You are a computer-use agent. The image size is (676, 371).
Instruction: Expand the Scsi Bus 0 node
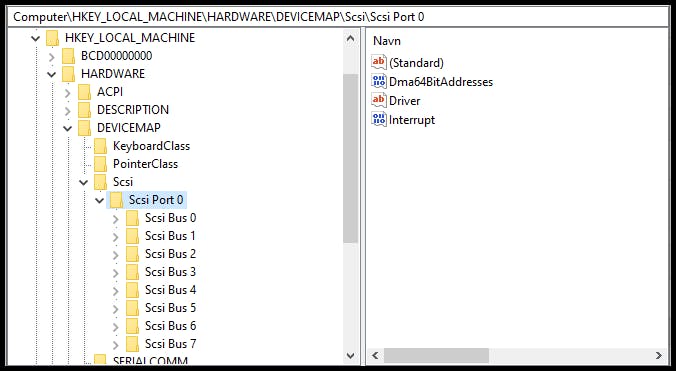click(116, 219)
